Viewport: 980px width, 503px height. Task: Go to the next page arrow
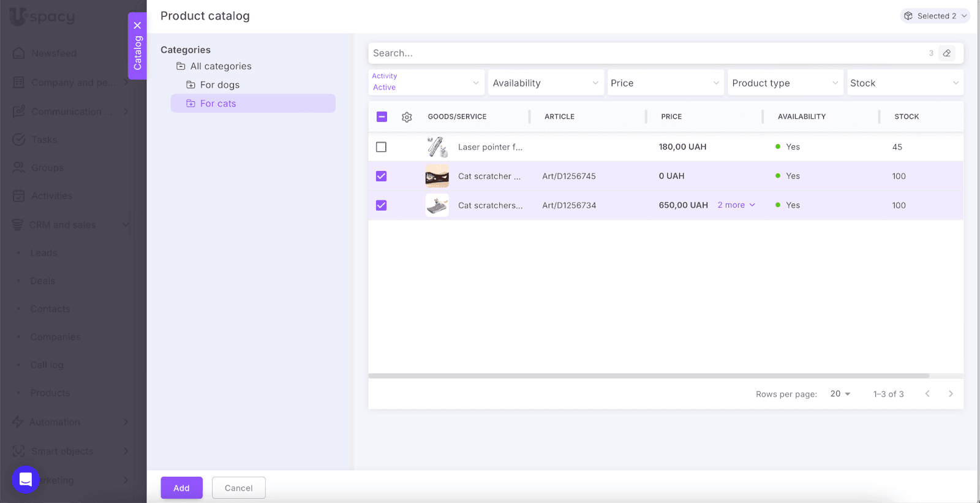pyautogui.click(x=951, y=394)
